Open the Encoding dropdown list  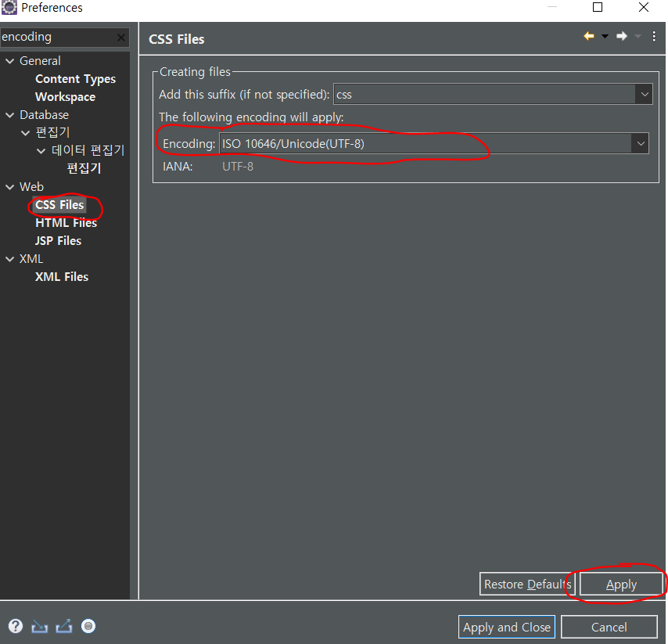point(641,144)
